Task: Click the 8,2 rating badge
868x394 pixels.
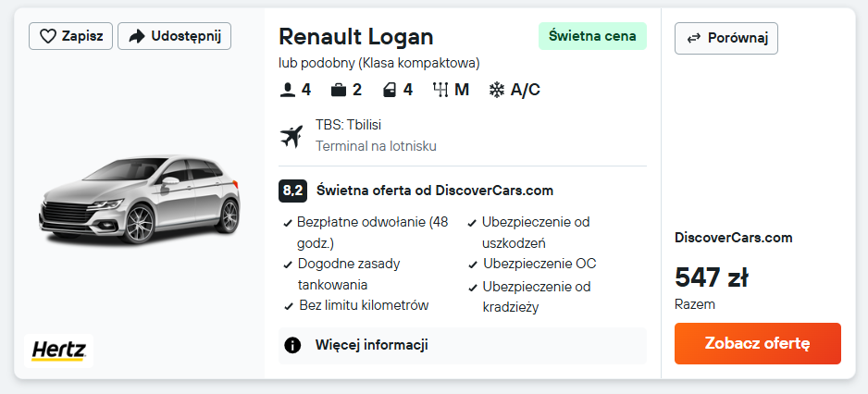Action: (292, 191)
